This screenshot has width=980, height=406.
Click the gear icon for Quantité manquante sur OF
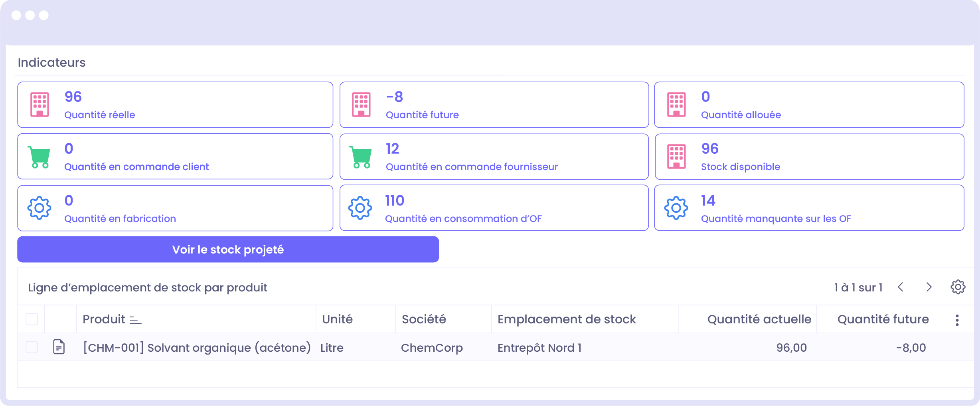[x=676, y=208]
